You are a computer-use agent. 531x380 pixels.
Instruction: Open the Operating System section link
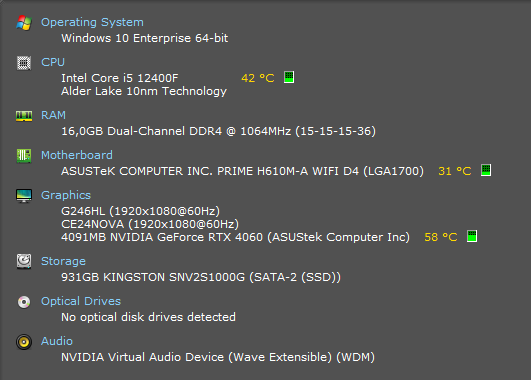[x=92, y=22]
